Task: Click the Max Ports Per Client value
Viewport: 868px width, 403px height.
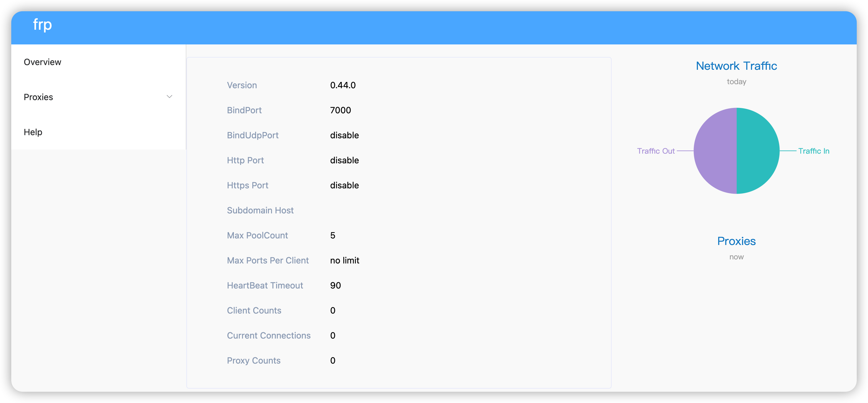Action: (344, 260)
